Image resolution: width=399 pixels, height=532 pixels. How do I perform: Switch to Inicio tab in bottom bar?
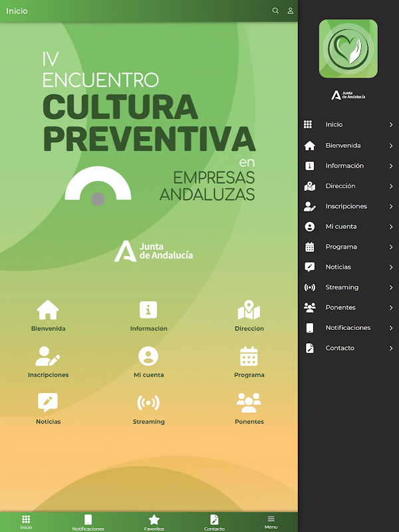[26, 522]
